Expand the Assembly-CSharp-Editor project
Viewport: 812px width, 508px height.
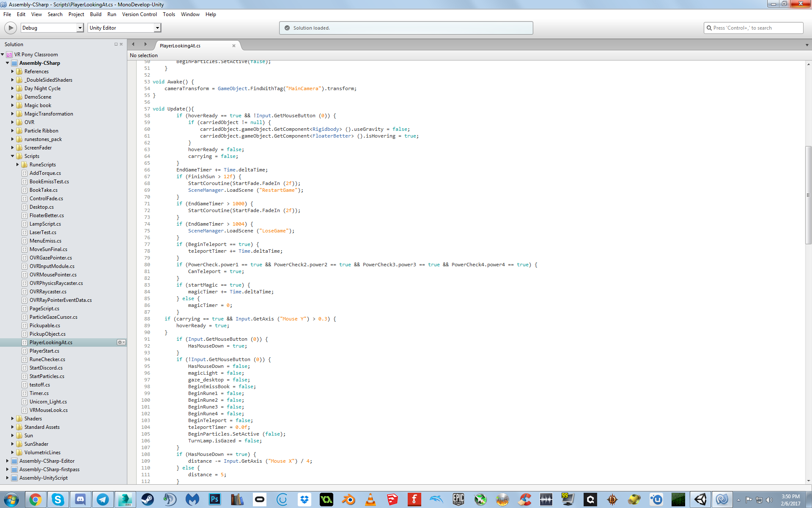tap(7, 461)
